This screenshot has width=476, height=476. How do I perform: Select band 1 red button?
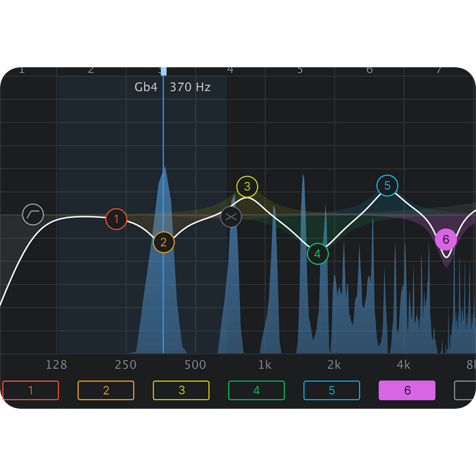click(x=31, y=390)
